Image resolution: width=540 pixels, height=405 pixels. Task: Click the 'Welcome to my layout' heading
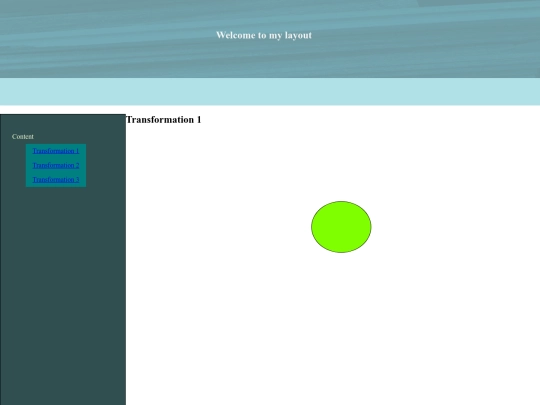point(264,35)
